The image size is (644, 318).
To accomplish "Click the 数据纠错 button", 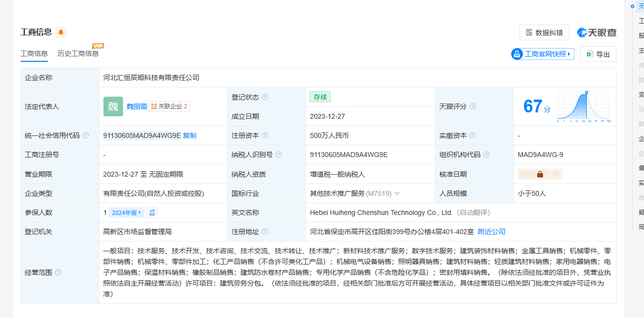I will 544,32.
